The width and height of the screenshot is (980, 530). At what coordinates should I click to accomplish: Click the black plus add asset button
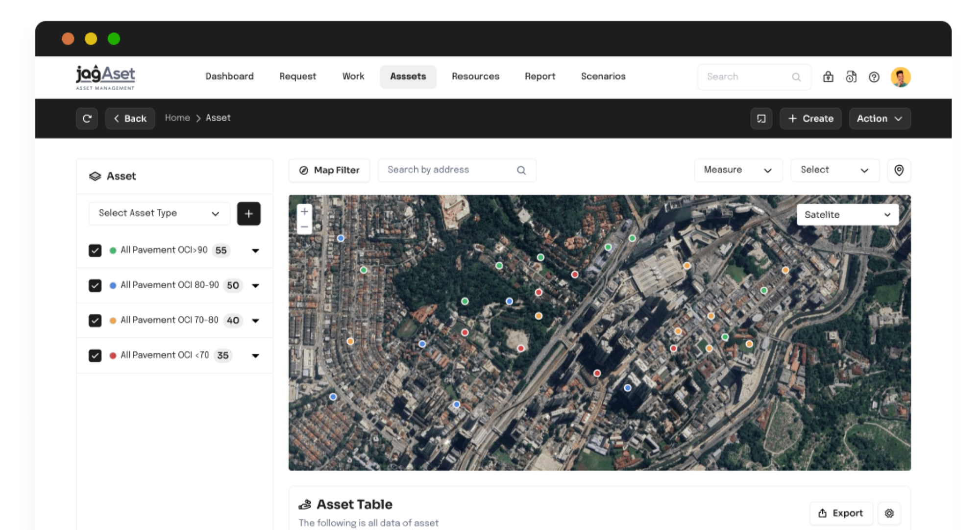[248, 214]
